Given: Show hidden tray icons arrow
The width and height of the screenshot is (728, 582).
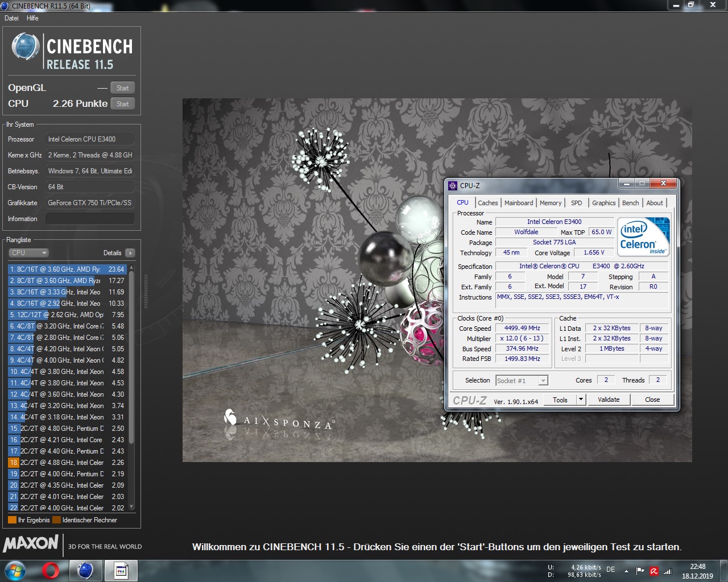Looking at the screenshot, I should (x=626, y=571).
